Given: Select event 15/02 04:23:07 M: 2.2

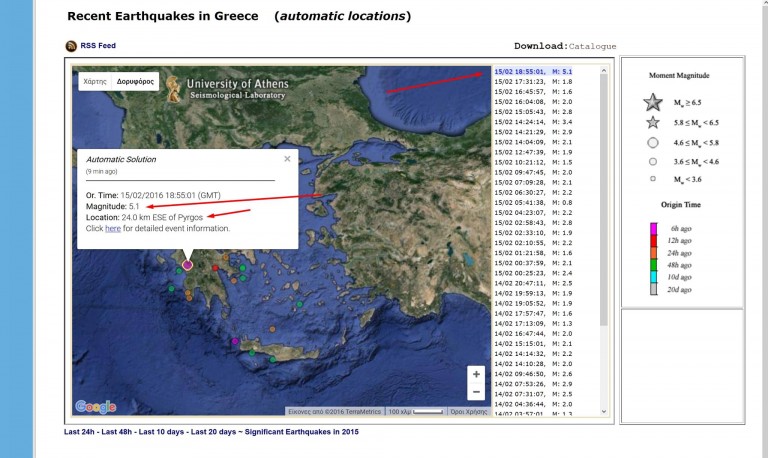Looking at the screenshot, I should (533, 213).
